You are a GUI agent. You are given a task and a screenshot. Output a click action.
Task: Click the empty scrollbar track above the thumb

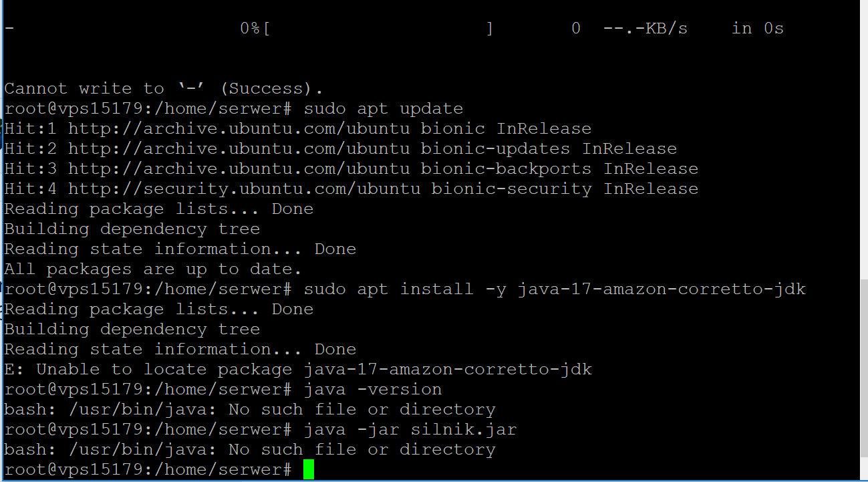pos(863,134)
